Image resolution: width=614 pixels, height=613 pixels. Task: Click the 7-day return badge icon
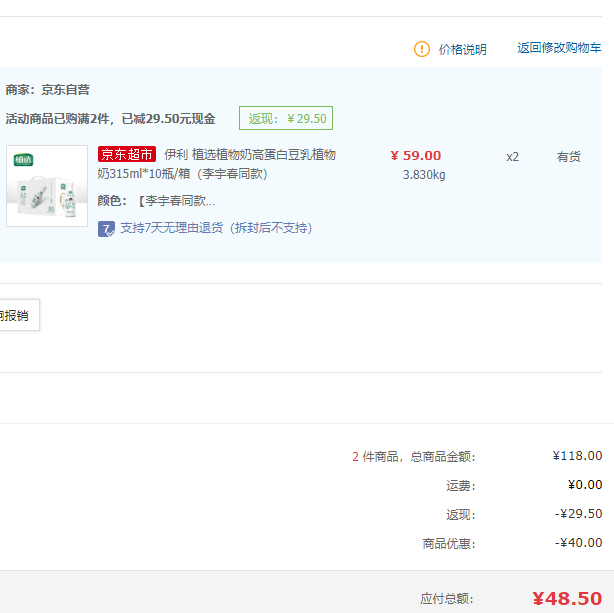(x=106, y=228)
